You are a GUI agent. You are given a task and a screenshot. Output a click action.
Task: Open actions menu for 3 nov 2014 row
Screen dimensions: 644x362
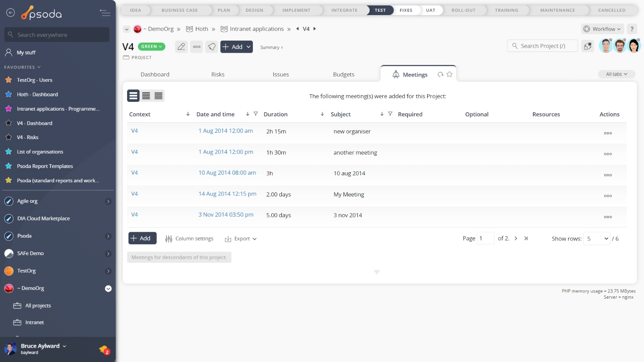[x=608, y=217]
